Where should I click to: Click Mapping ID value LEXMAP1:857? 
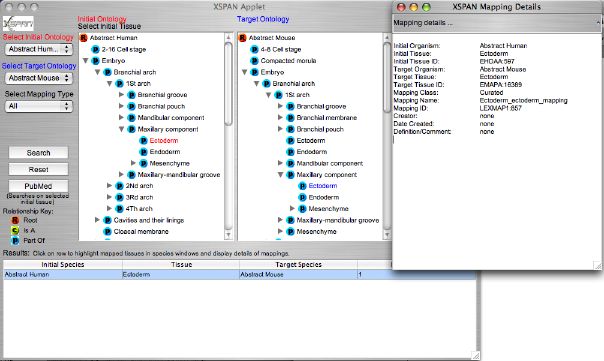[x=500, y=108]
